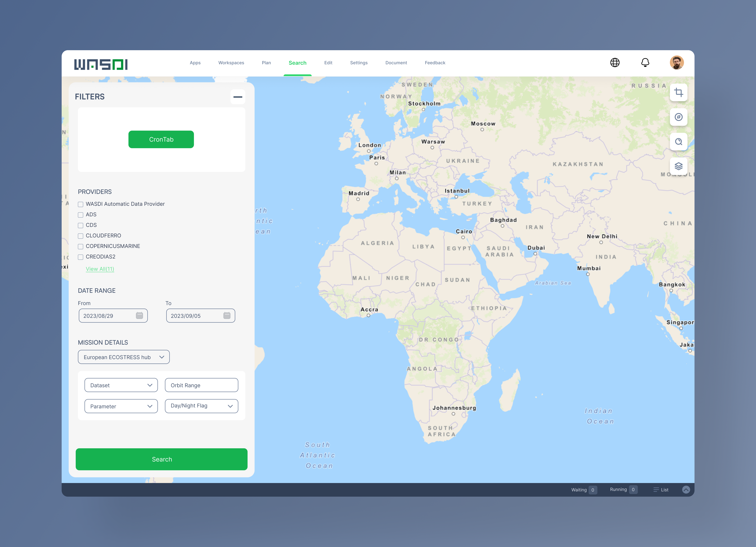Switch to the Workspaces tab

(231, 63)
